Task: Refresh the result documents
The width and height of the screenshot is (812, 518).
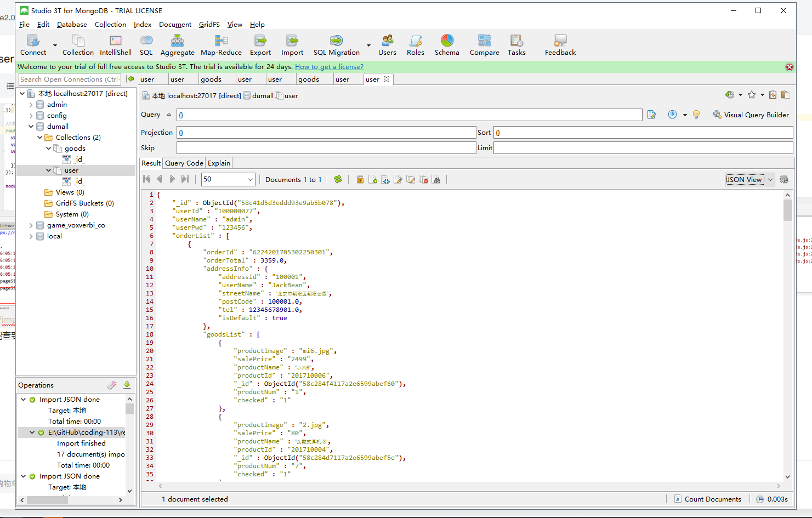Action: (x=338, y=179)
